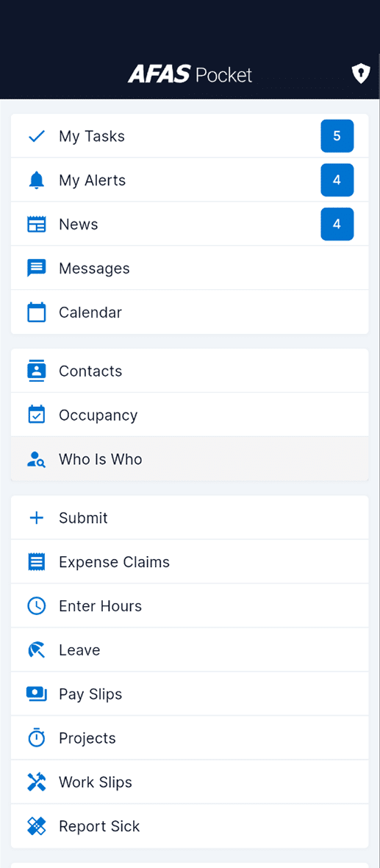Open the Pay Slips menu item
The height and width of the screenshot is (868, 380).
(x=190, y=694)
